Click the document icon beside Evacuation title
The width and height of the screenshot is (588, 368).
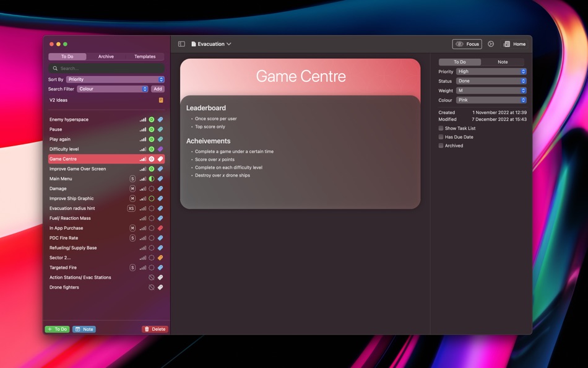(x=194, y=44)
